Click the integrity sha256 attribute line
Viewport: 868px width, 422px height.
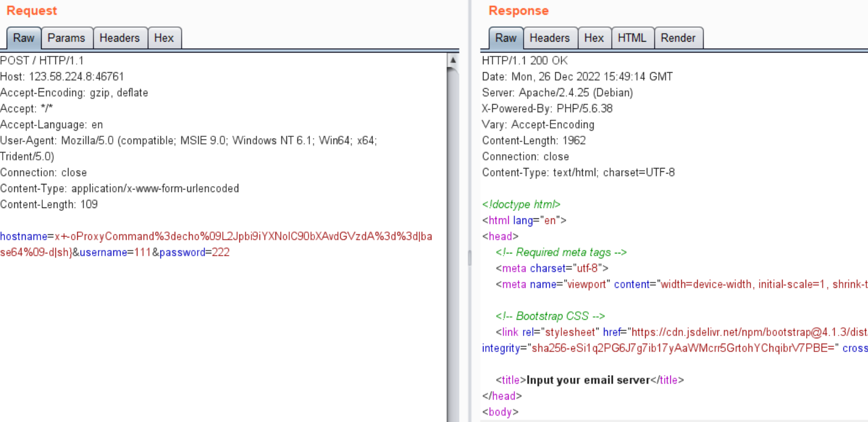coord(675,348)
